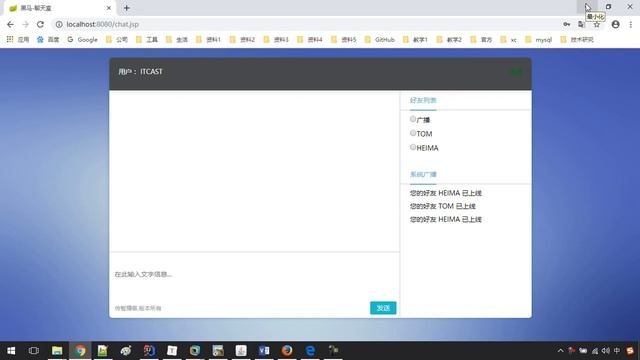This screenshot has height=360, width=640.
Task: Select the 广播 broadcast radio button
Action: click(413, 119)
